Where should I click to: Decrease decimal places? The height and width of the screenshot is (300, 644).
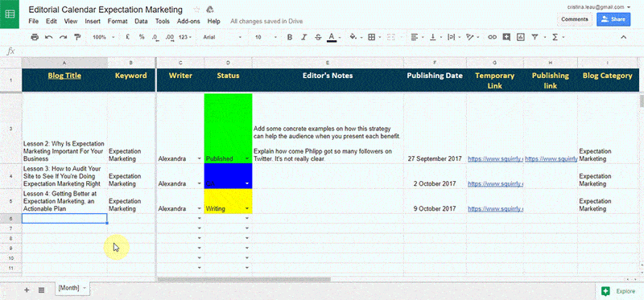tap(155, 37)
